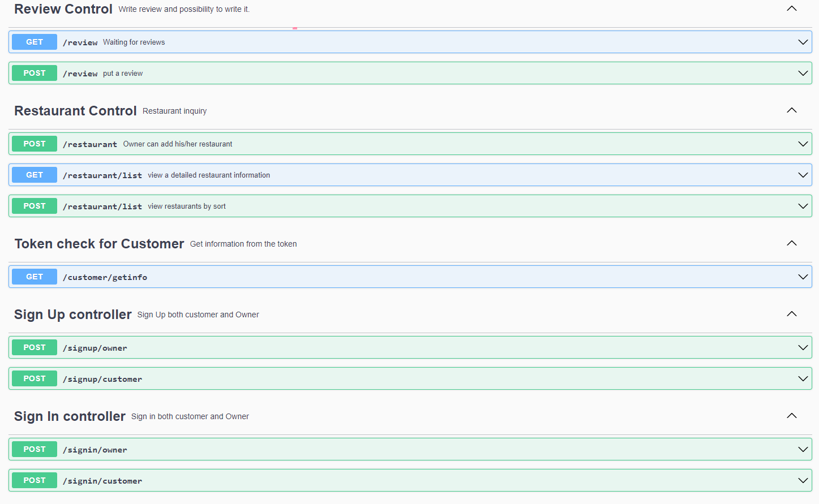Screen dimensions: 819x504
Task: Expand POST /signup/owner row chevron
Action: pos(803,347)
